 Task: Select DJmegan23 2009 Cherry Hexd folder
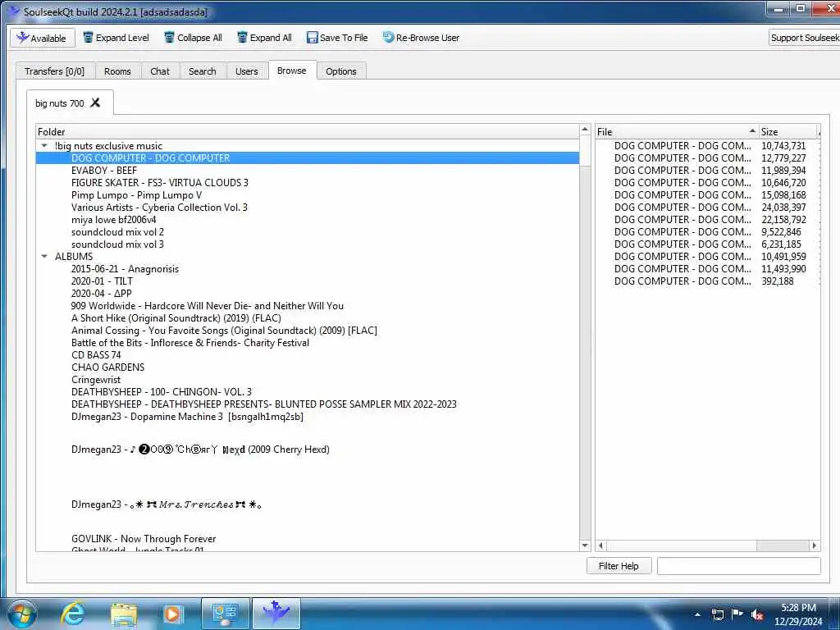point(200,450)
